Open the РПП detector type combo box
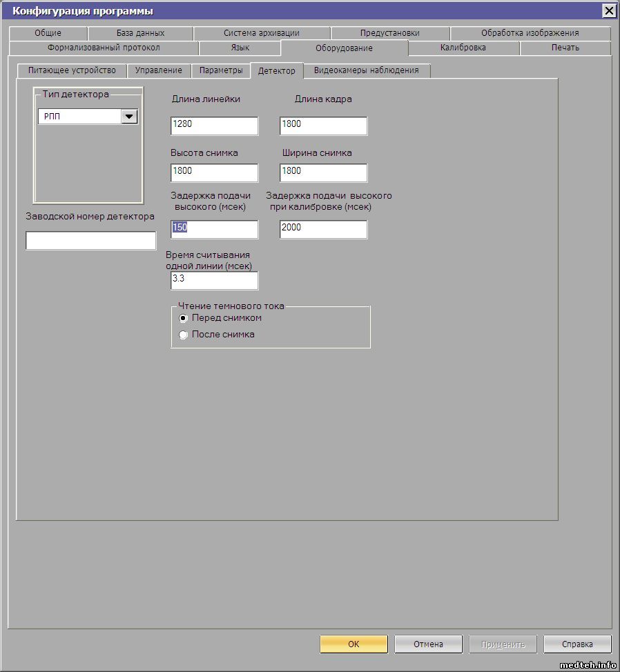 (80, 117)
